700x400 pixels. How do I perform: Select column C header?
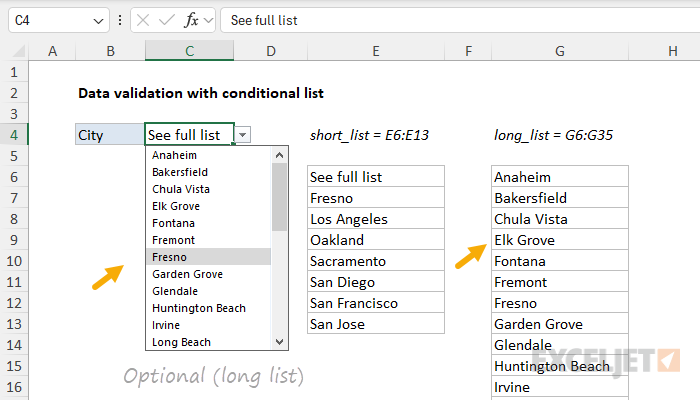tap(189, 51)
